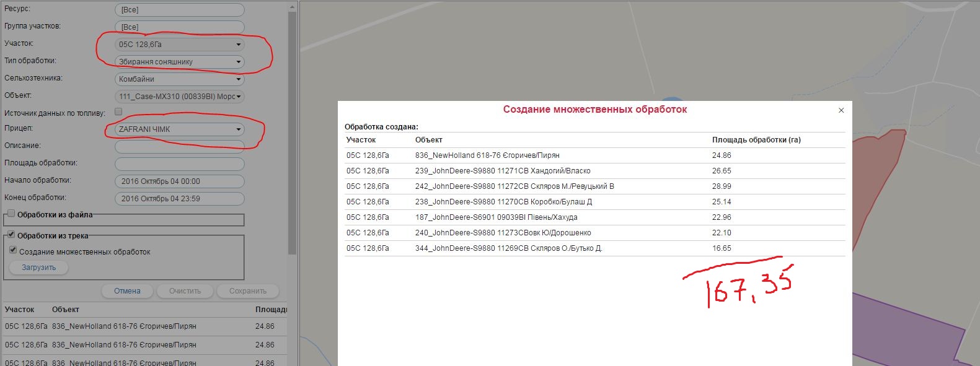
Task: Expand the Тип обработки dropdown
Action: tap(179, 62)
